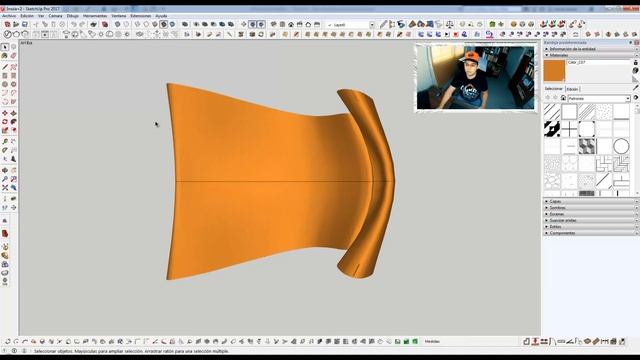The width and height of the screenshot is (640, 360).
Task: Click the Undo arrow in toolbar
Action: 74,24
